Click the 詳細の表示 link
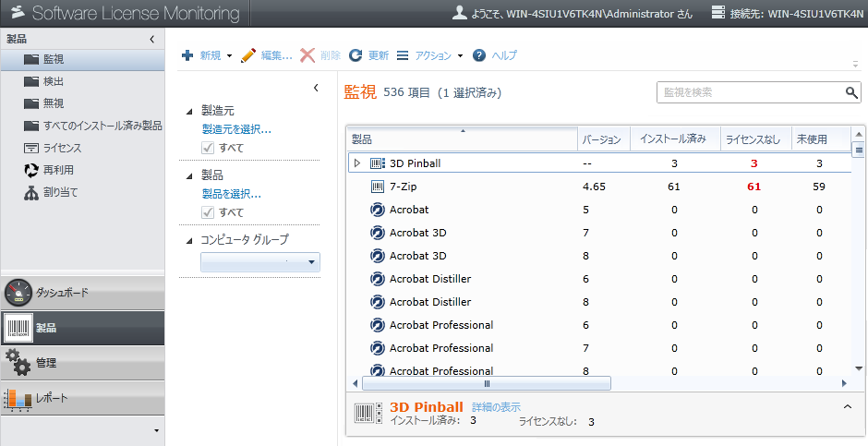Image resolution: width=868 pixels, height=446 pixels. [x=496, y=407]
